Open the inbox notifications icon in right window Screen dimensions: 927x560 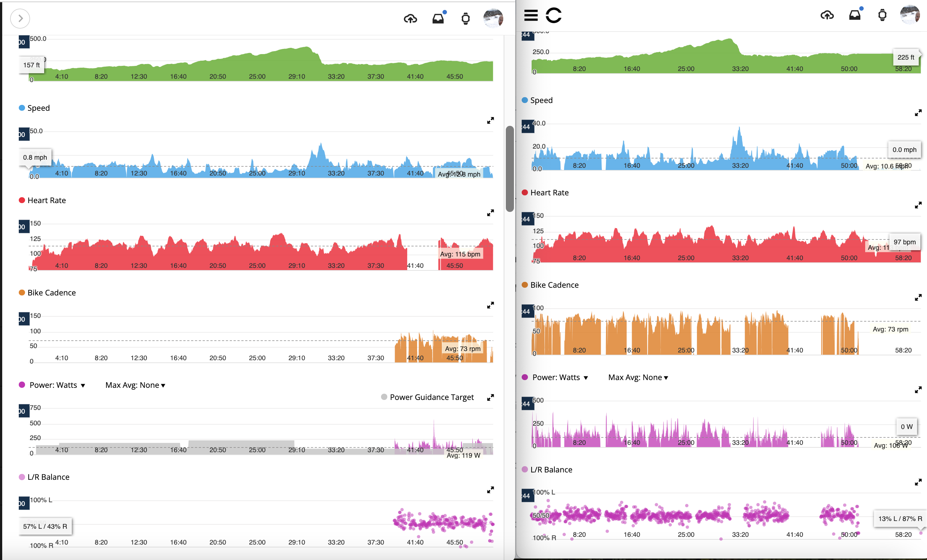[x=855, y=15]
